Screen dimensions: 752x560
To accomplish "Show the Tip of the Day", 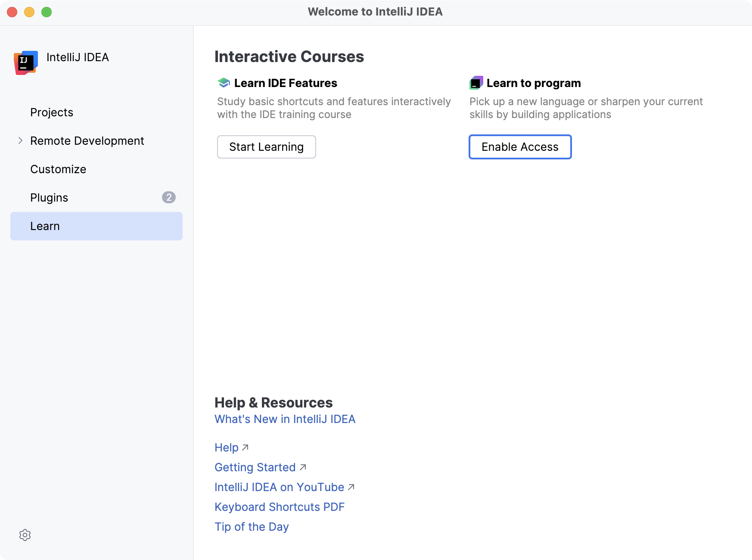I will pyautogui.click(x=252, y=527).
